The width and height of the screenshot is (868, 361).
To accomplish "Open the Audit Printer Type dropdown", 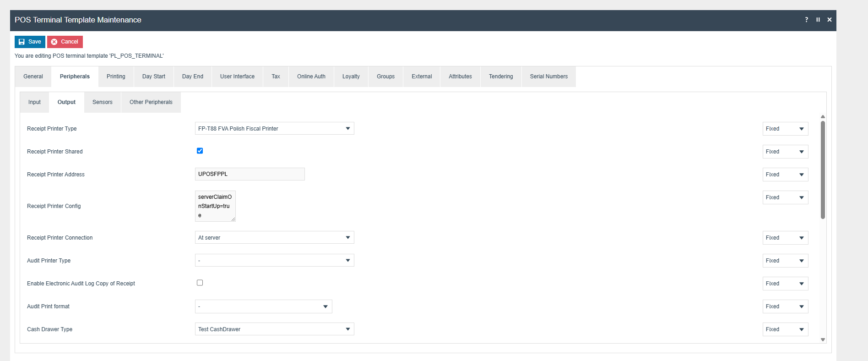I will click(x=274, y=260).
